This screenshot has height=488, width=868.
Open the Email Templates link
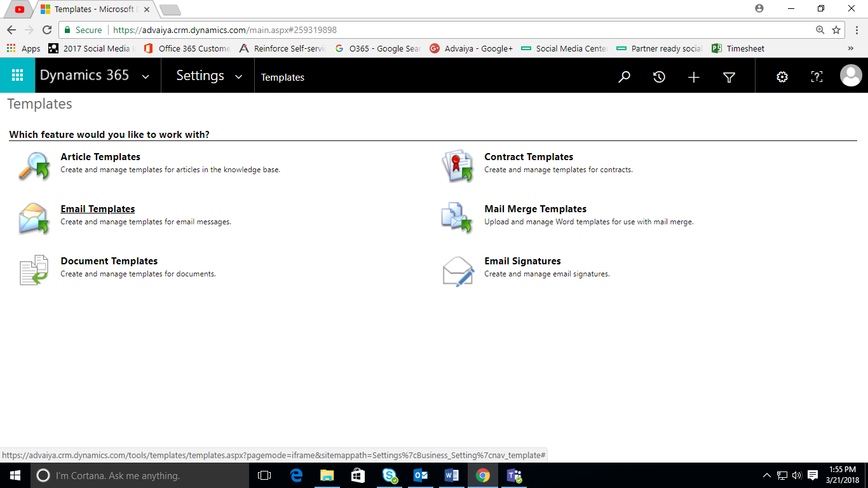98,209
